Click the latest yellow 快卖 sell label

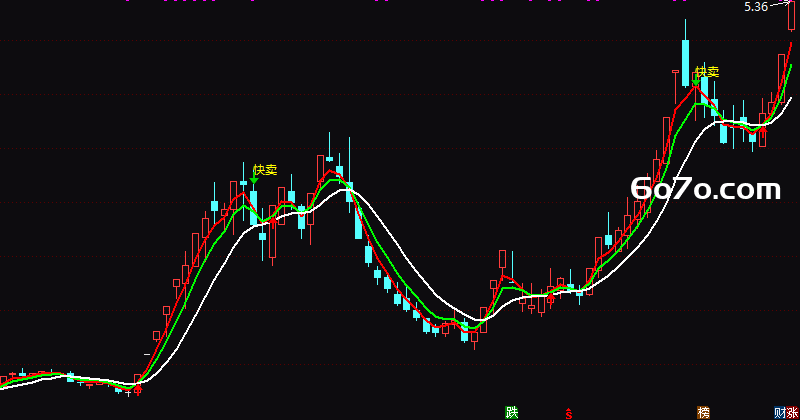pyautogui.click(x=707, y=72)
